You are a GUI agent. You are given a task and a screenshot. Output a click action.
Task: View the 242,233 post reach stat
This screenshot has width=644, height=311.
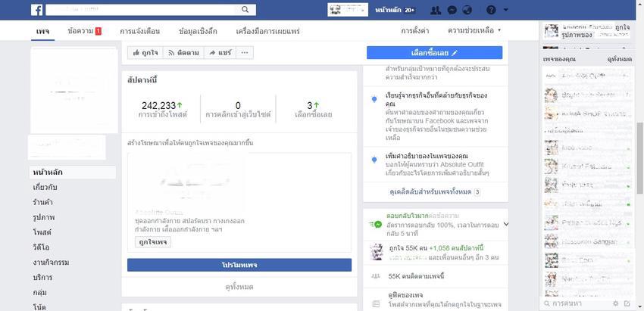[x=162, y=110]
